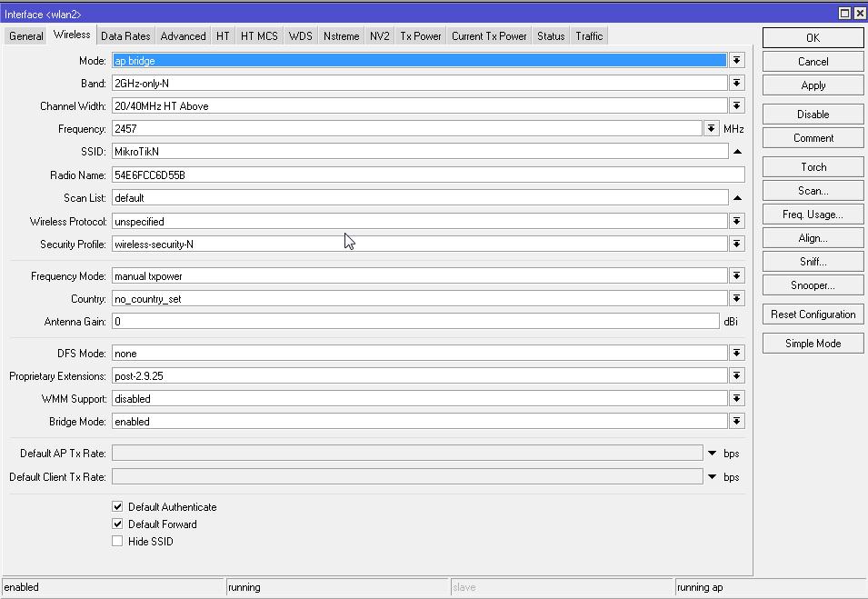
Task: Uncheck Default Authenticate
Action: [x=117, y=506]
